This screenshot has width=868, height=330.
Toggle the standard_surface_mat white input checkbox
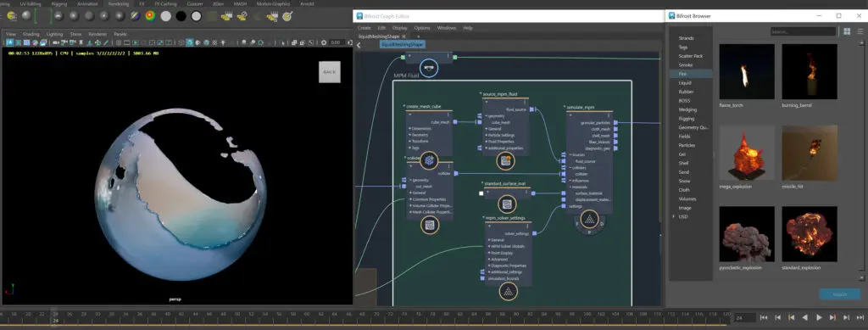pos(481,193)
